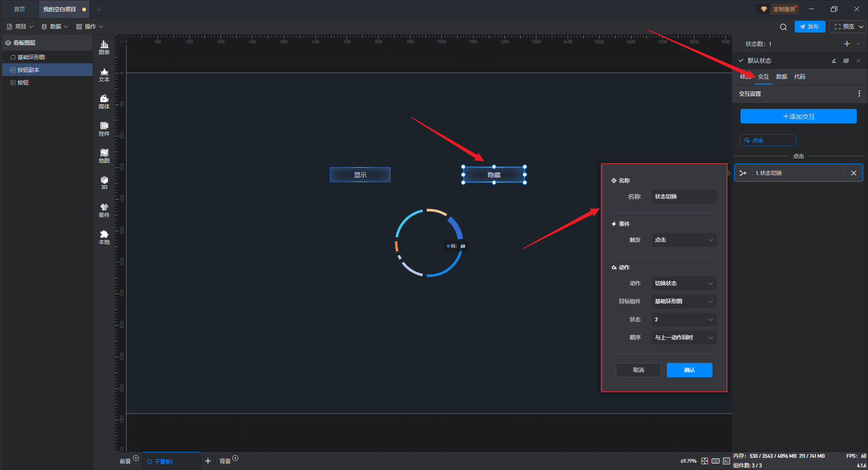This screenshot has height=470, width=868.
Task: Select the 地图 map components icon
Action: pyautogui.click(x=104, y=155)
